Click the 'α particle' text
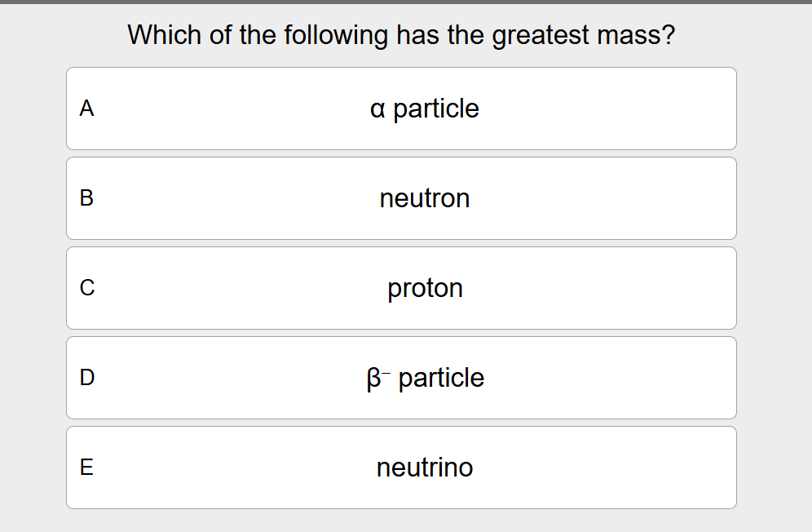The height and width of the screenshot is (532, 812). [x=425, y=109]
